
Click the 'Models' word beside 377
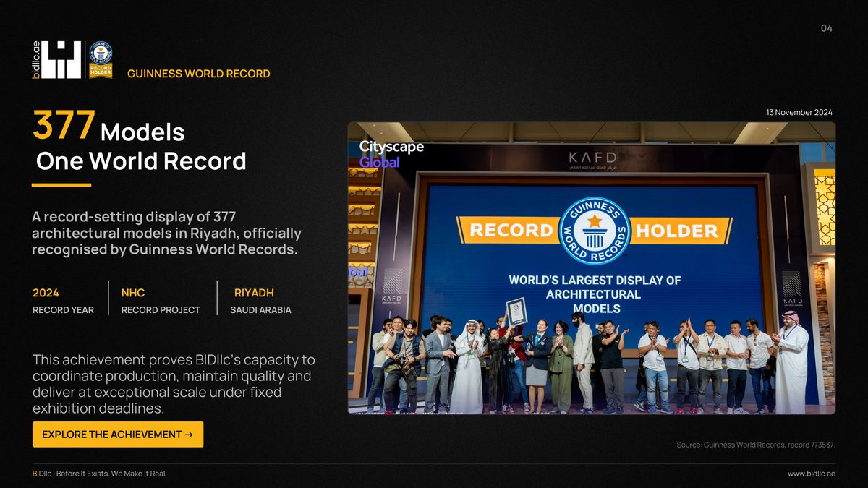pos(142,132)
